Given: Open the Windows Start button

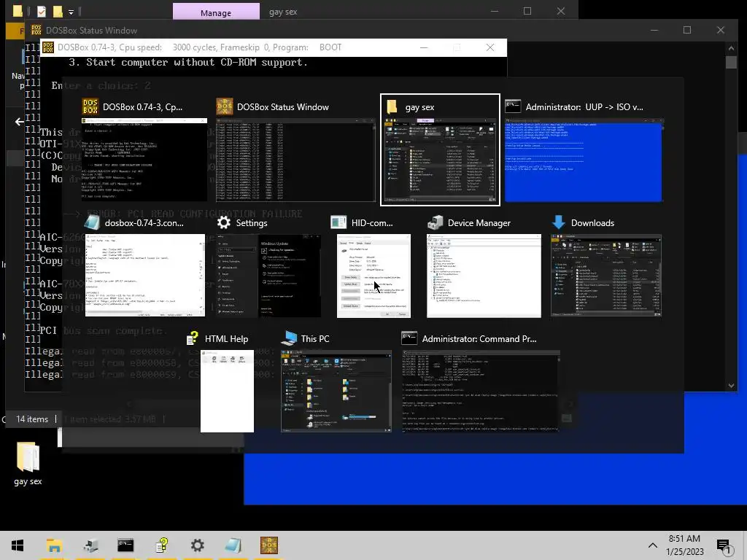Looking at the screenshot, I should [x=18, y=545].
